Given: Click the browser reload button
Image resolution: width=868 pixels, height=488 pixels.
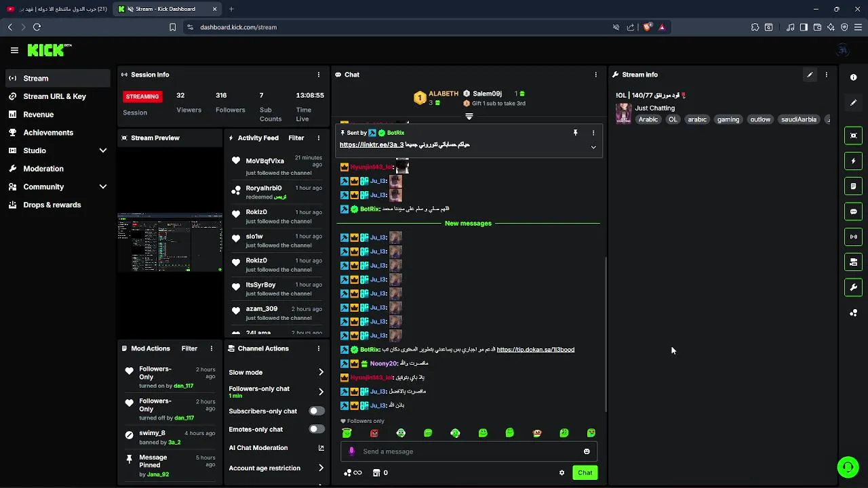Looking at the screenshot, I should [x=37, y=27].
